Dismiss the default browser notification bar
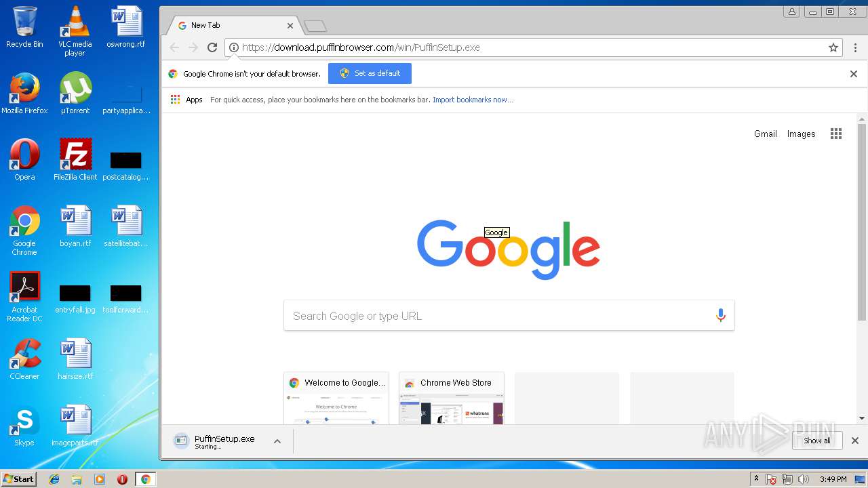This screenshot has width=868, height=488. 854,74
